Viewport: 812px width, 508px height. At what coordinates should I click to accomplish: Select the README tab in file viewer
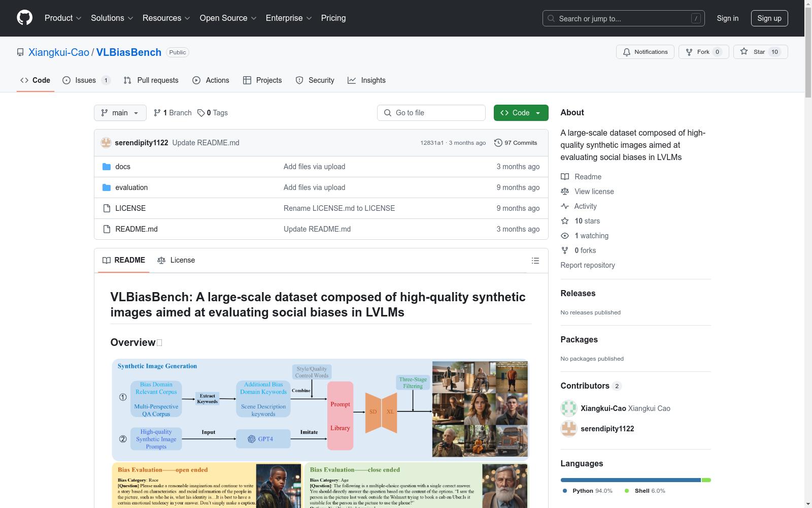point(124,260)
